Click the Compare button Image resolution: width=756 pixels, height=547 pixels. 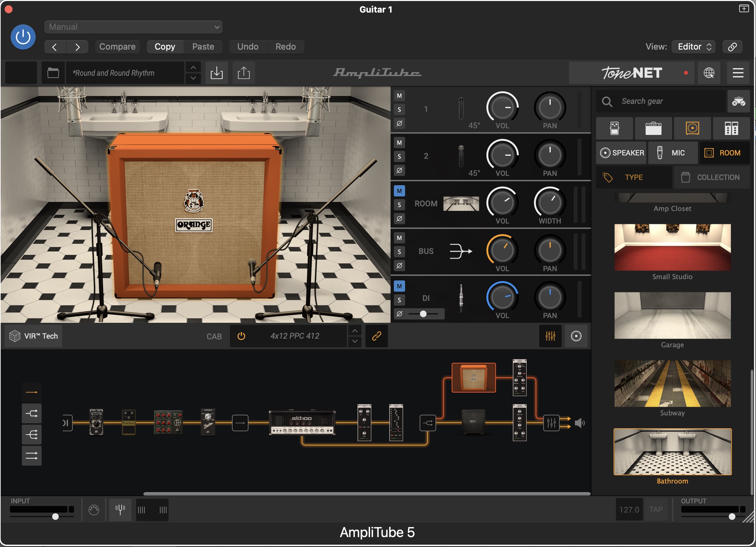tap(117, 47)
